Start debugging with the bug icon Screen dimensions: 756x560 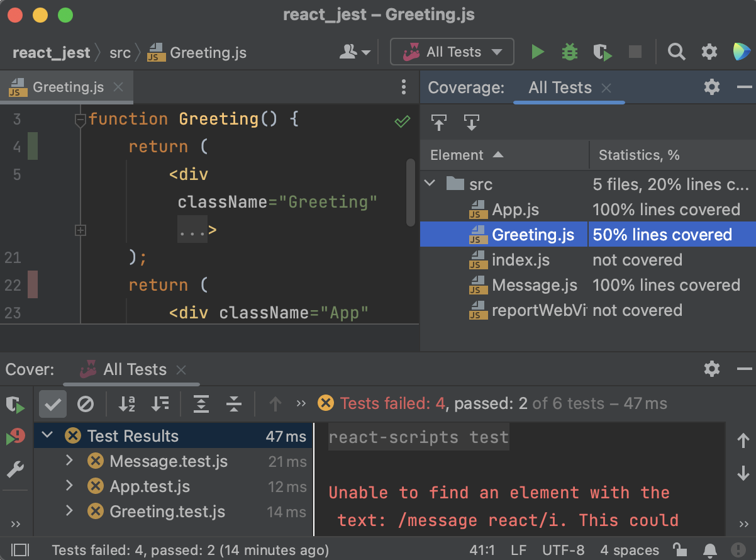click(569, 52)
